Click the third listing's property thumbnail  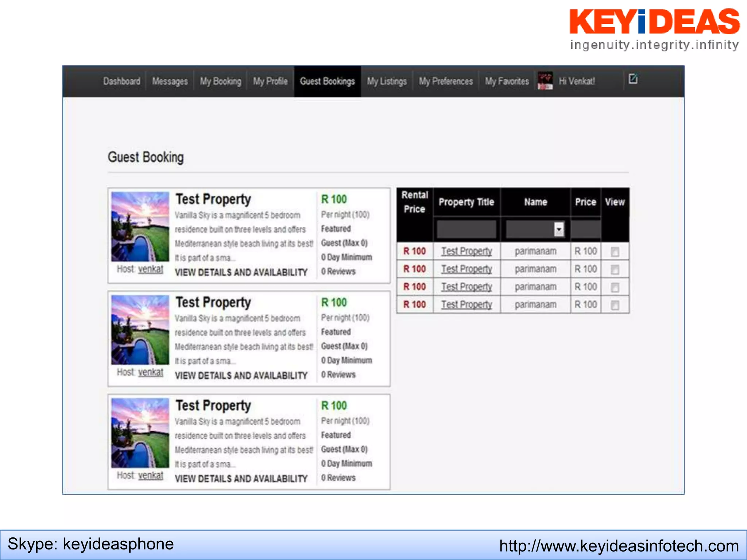tap(140, 433)
